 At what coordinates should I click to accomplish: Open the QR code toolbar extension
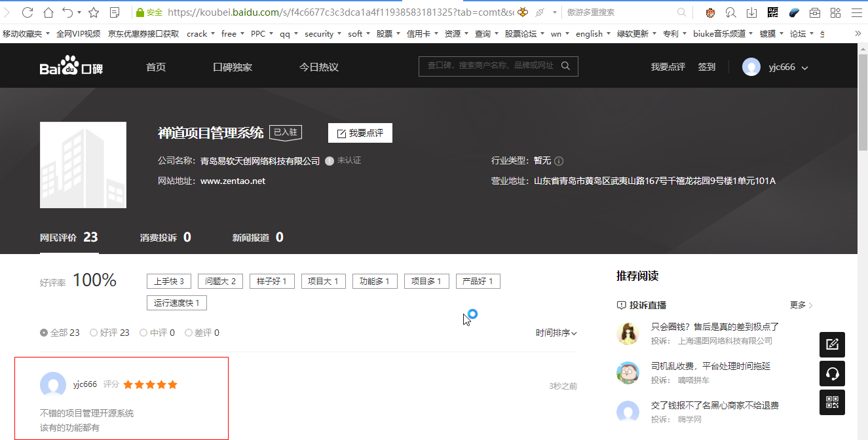click(x=773, y=12)
